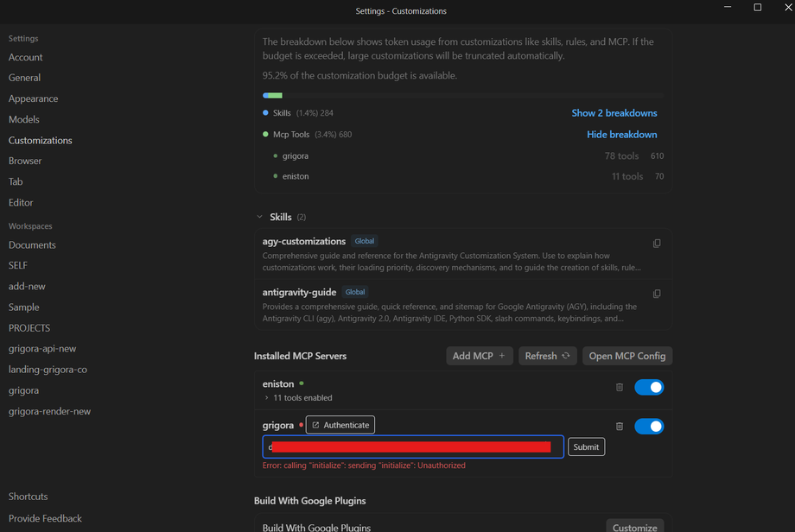Delete the grigora MCP server
The width and height of the screenshot is (795, 532).
click(x=619, y=426)
